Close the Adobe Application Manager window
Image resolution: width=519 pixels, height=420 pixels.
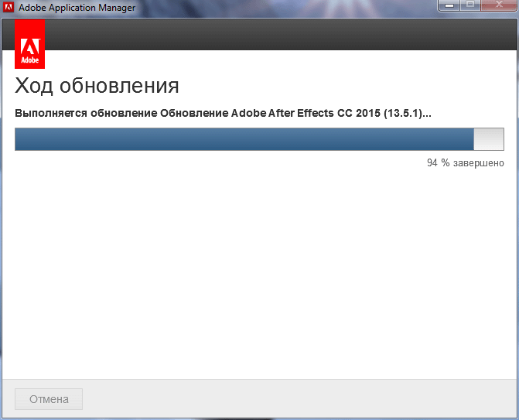click(499, 5)
